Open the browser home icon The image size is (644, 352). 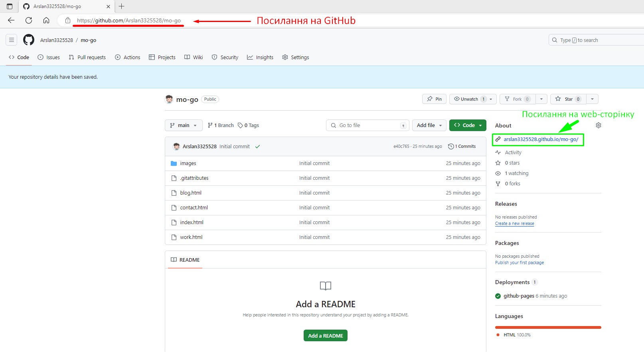point(46,20)
